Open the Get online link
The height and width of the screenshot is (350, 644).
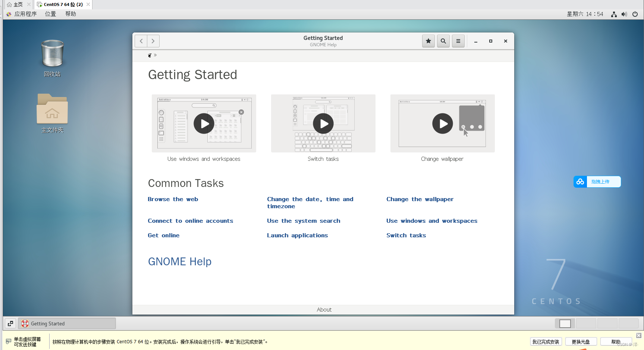click(164, 235)
